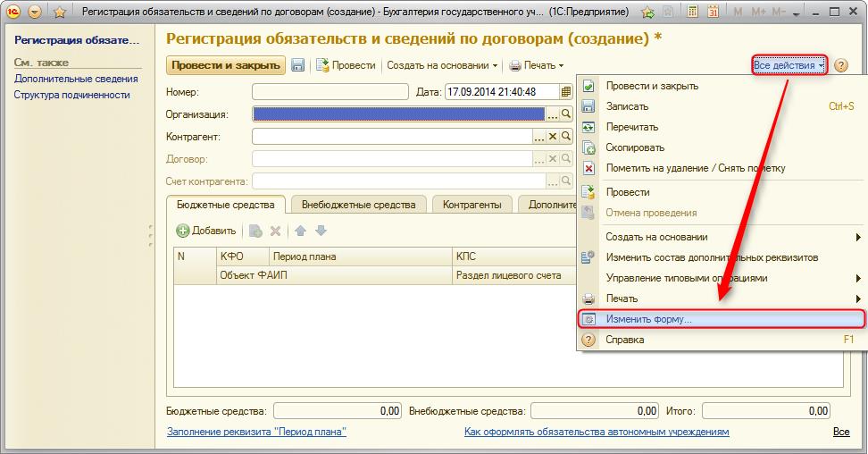The image size is (868, 454).
Task: Open the 'Контрагент' ellipsis selection button
Action: 539,137
